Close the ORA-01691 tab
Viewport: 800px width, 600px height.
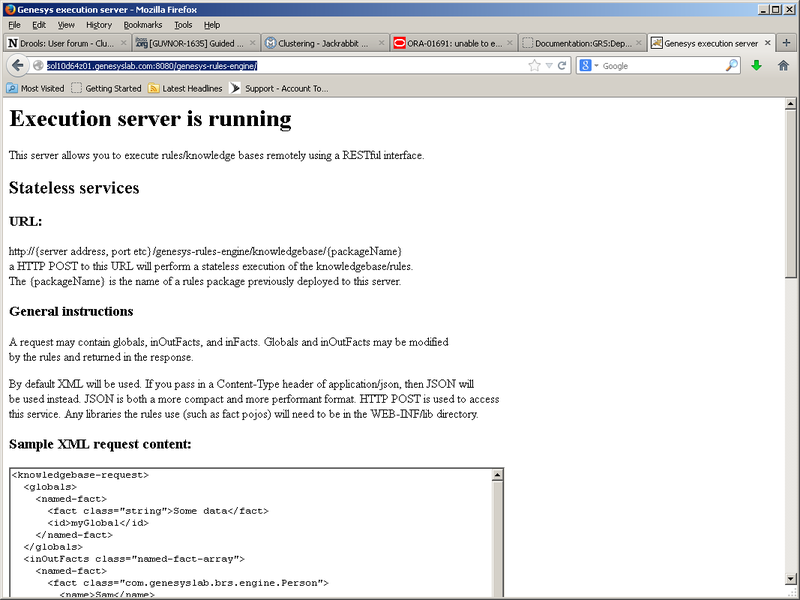point(510,43)
